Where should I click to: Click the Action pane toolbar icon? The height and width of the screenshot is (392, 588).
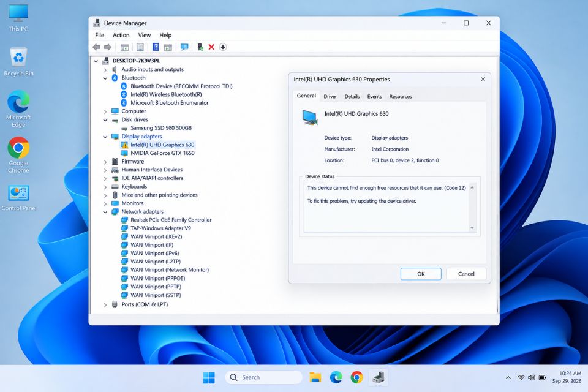(x=168, y=47)
